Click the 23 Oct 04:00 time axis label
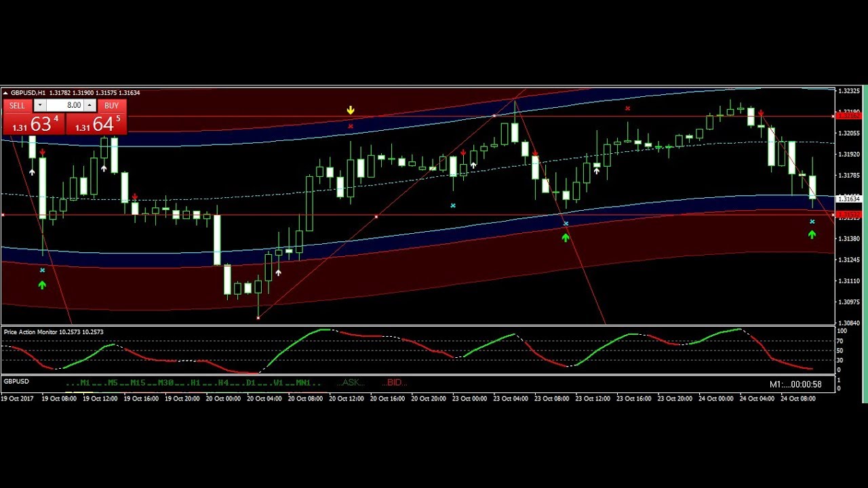The height and width of the screenshot is (488, 868). point(511,399)
